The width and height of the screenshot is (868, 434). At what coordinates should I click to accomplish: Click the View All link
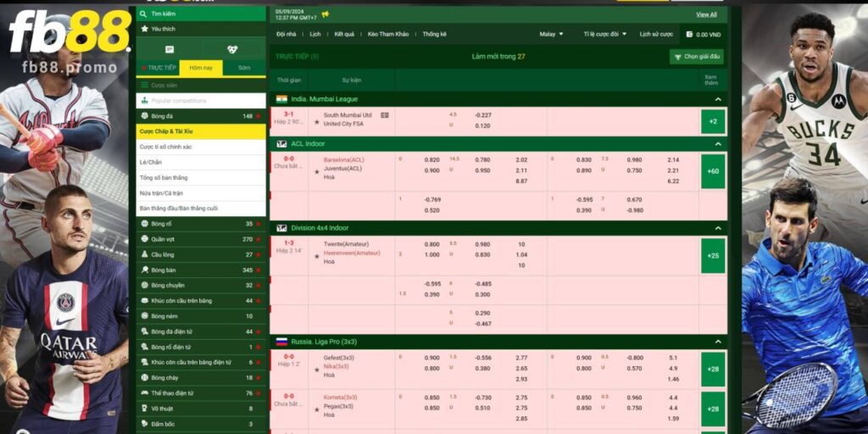pyautogui.click(x=706, y=14)
